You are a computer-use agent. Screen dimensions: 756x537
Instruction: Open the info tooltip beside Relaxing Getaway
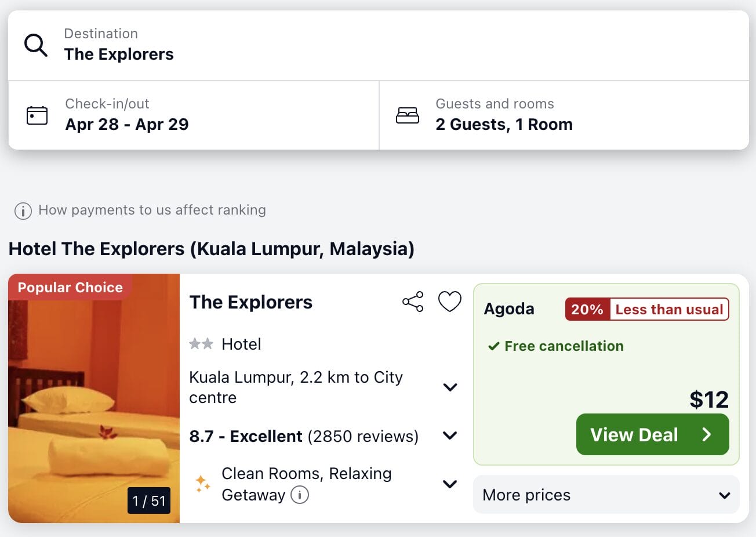(301, 495)
